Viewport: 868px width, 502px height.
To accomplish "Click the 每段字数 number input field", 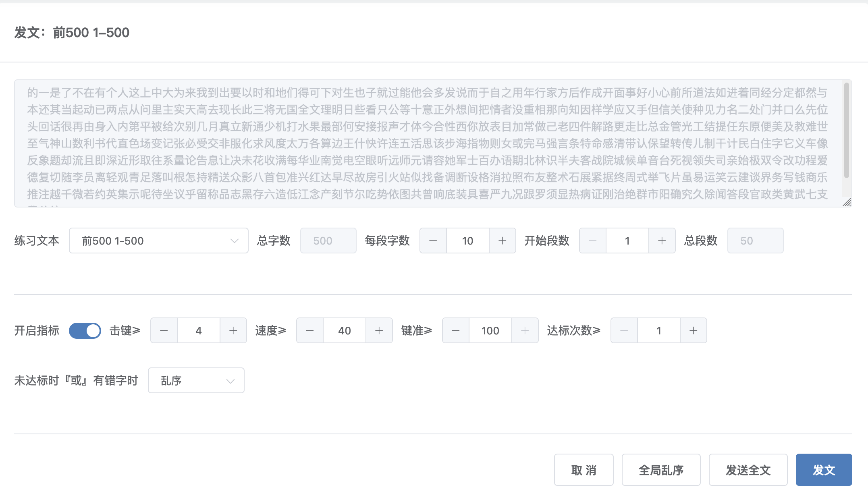I will coord(467,241).
